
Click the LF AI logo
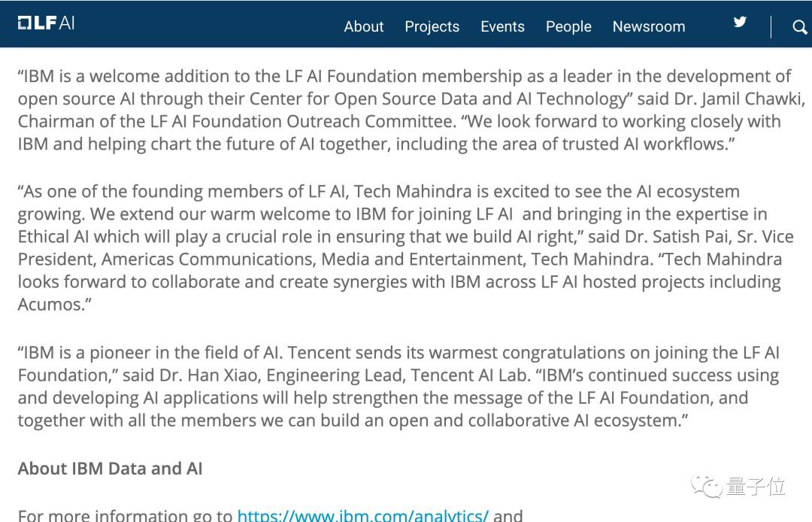tap(46, 23)
